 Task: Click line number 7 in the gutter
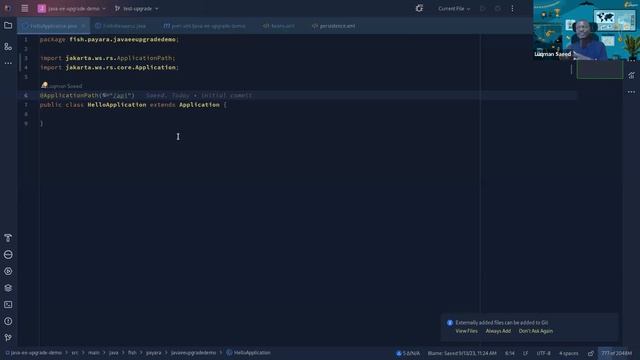26,105
